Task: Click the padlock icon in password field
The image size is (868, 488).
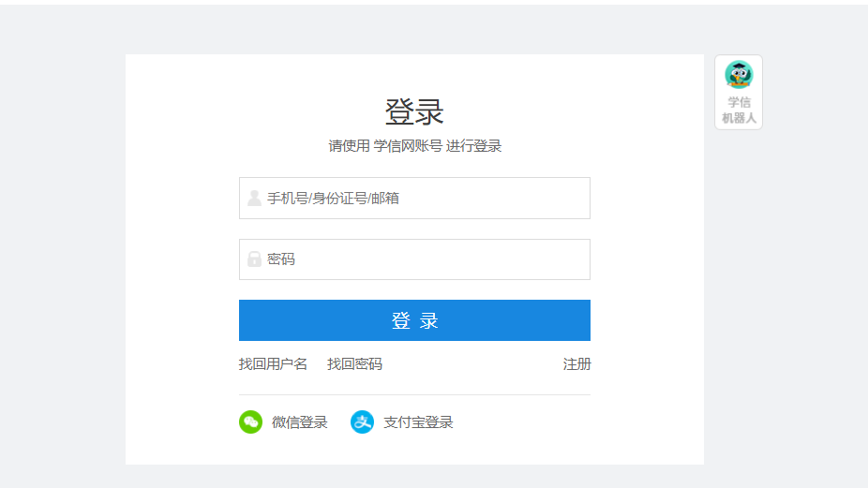Action: point(254,259)
